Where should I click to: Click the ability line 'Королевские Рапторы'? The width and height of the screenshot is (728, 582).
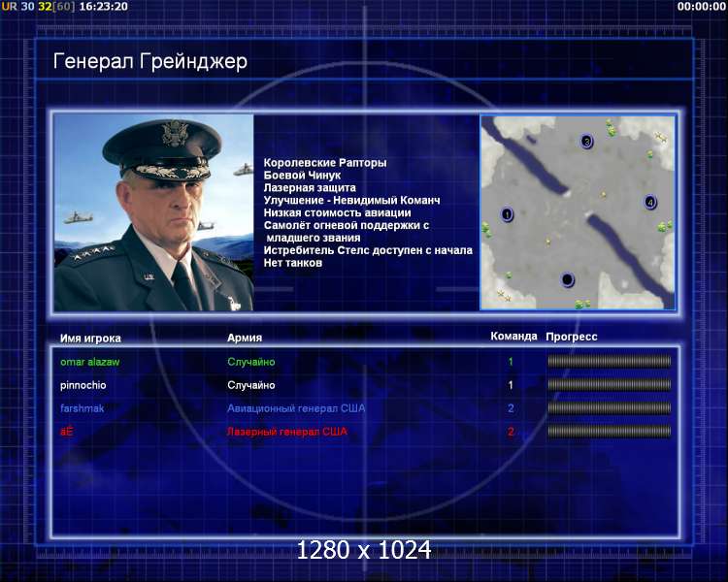325,162
